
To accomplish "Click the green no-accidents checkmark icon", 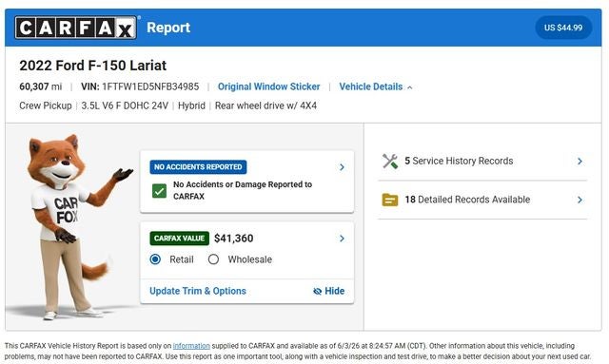I will (159, 190).
